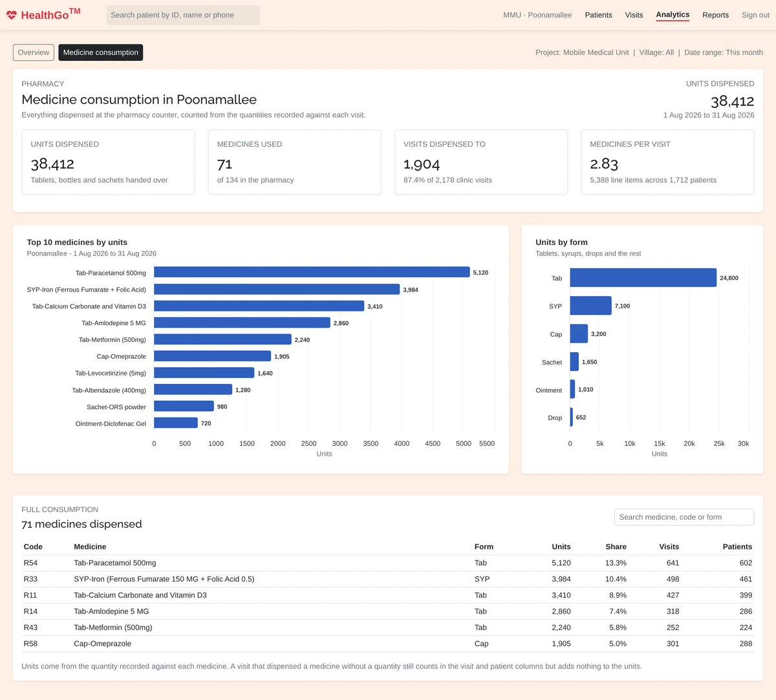Click the Units by form title
This screenshot has height=700, width=776.
coord(561,242)
